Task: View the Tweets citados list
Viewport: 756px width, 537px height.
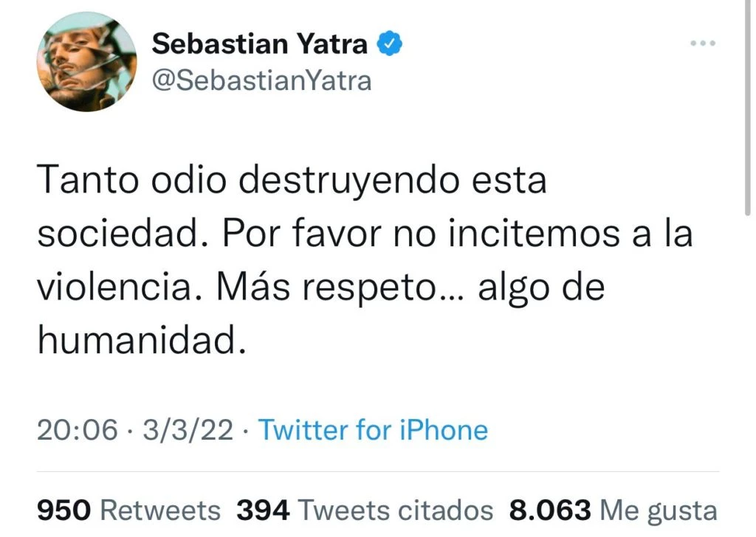Action: [396, 510]
